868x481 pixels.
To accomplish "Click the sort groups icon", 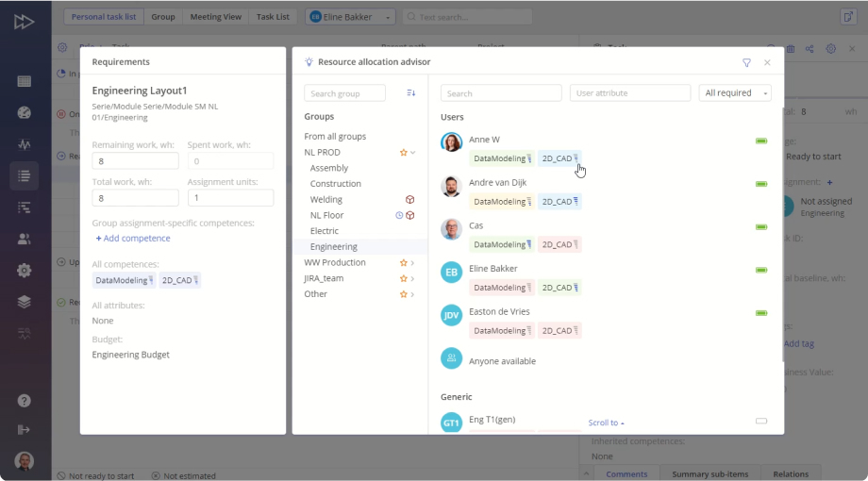I will pos(410,93).
